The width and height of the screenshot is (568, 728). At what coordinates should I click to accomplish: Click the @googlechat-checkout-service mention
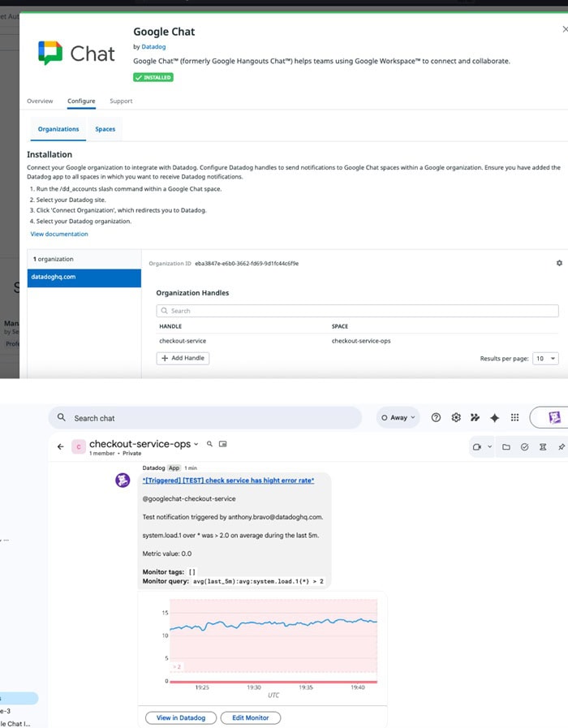[x=189, y=498]
